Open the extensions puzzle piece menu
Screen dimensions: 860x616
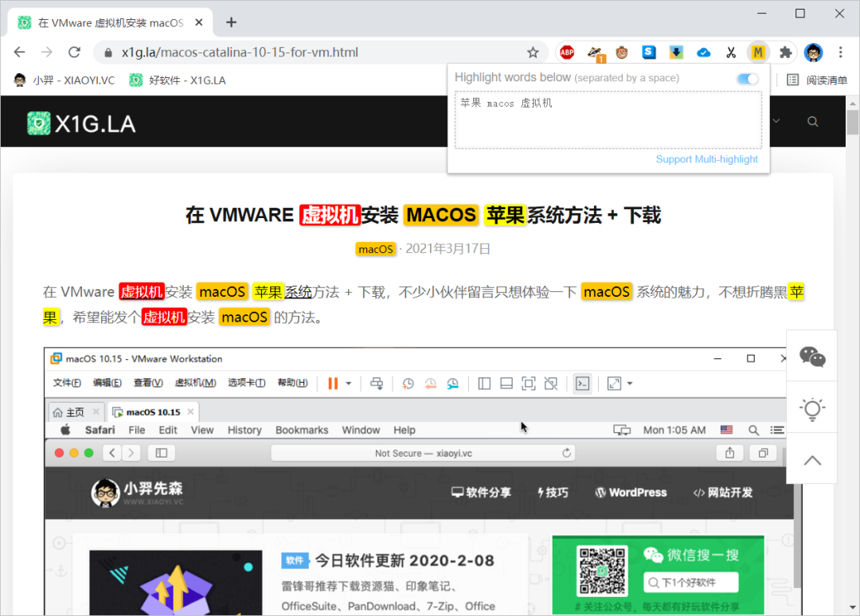click(x=785, y=53)
